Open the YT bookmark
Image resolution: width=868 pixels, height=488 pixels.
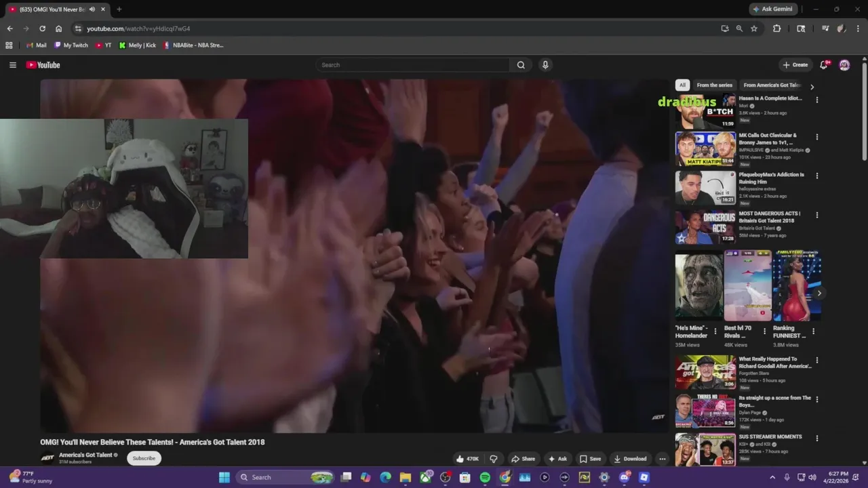pyautogui.click(x=104, y=45)
